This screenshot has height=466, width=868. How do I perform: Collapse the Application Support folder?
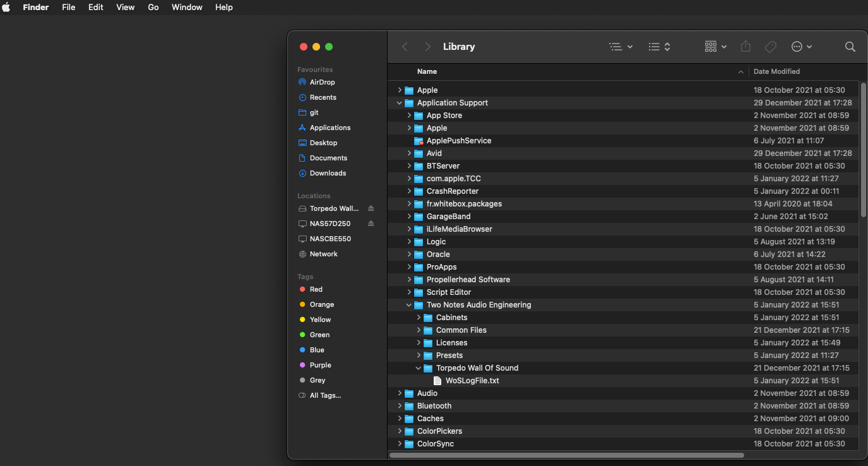[x=400, y=103]
